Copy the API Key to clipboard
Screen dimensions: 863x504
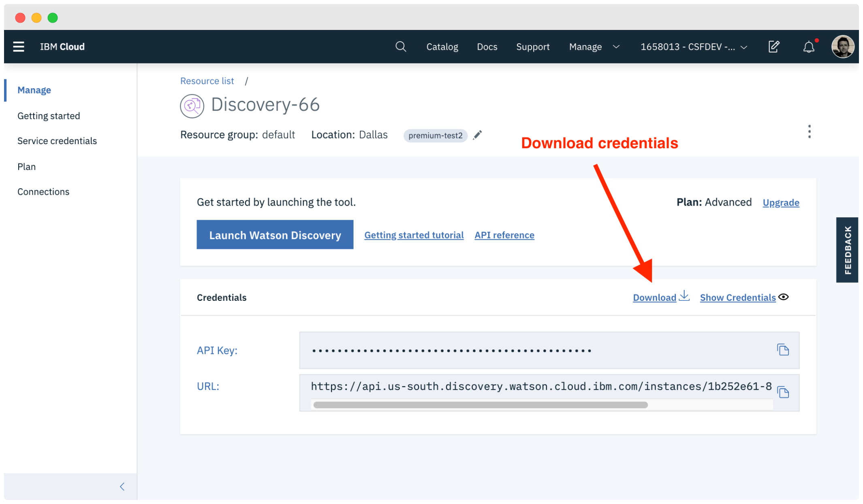pos(783,350)
